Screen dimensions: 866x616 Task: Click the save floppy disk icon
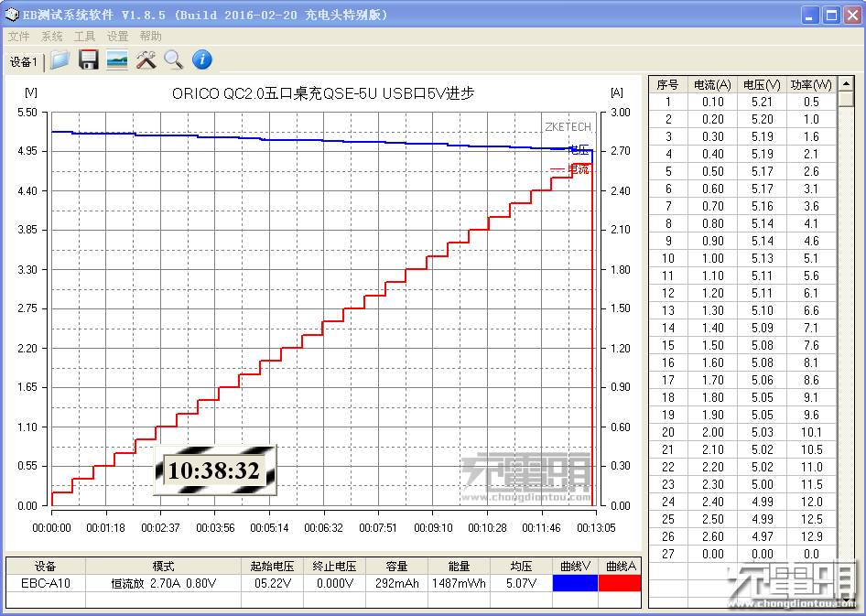coord(89,59)
